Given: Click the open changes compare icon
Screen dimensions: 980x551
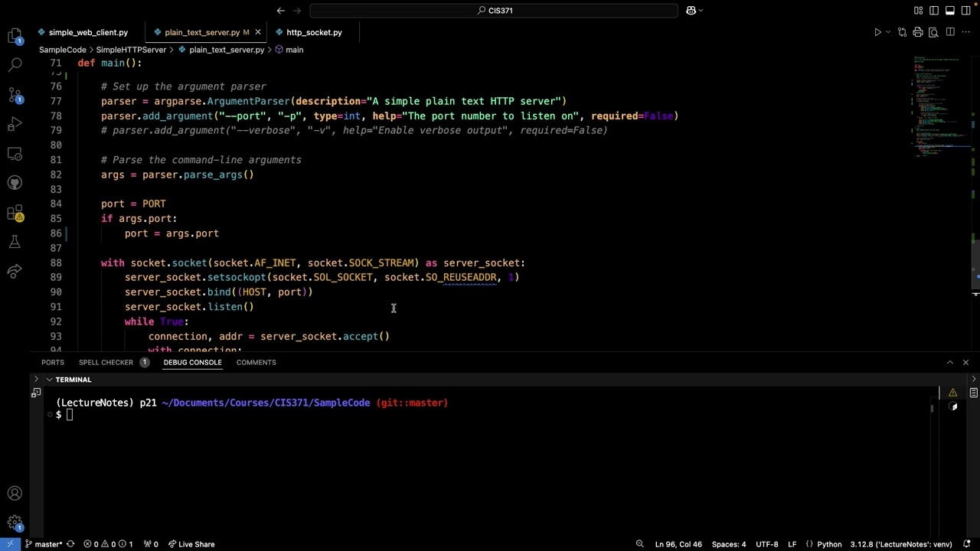Looking at the screenshot, I should [903, 32].
